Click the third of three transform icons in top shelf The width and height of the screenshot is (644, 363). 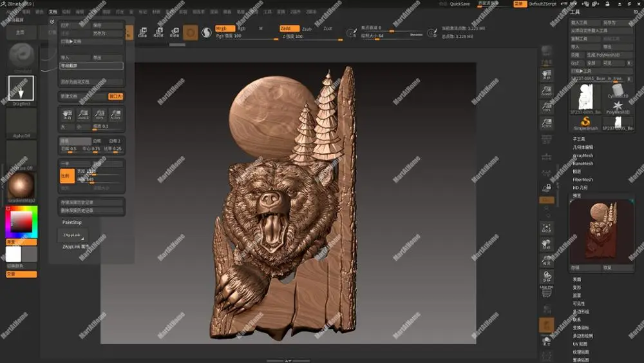point(174,32)
